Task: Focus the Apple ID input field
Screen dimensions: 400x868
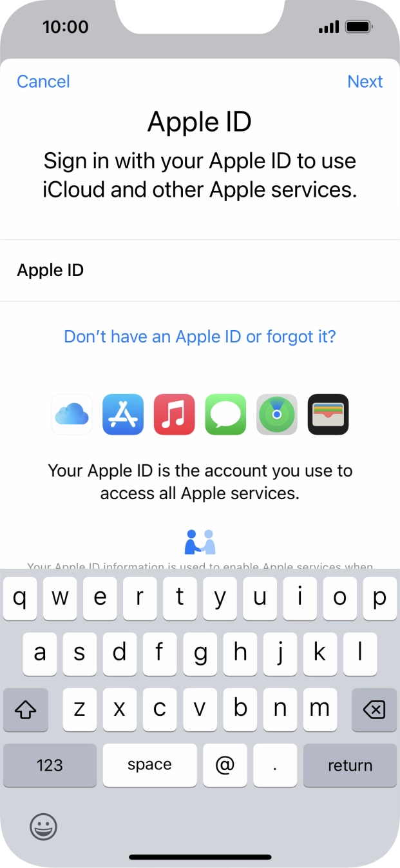Action: (x=200, y=270)
